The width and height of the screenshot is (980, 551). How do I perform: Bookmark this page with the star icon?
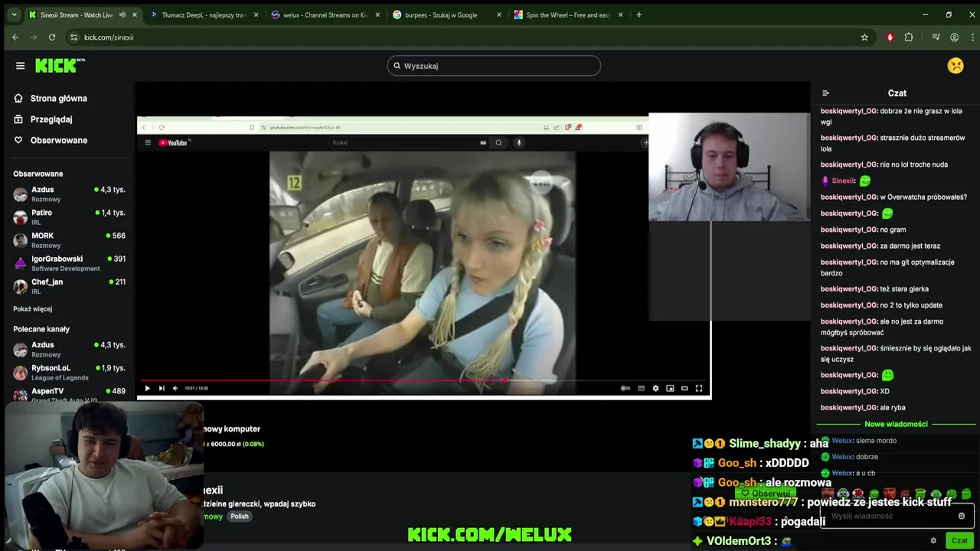pyautogui.click(x=864, y=37)
